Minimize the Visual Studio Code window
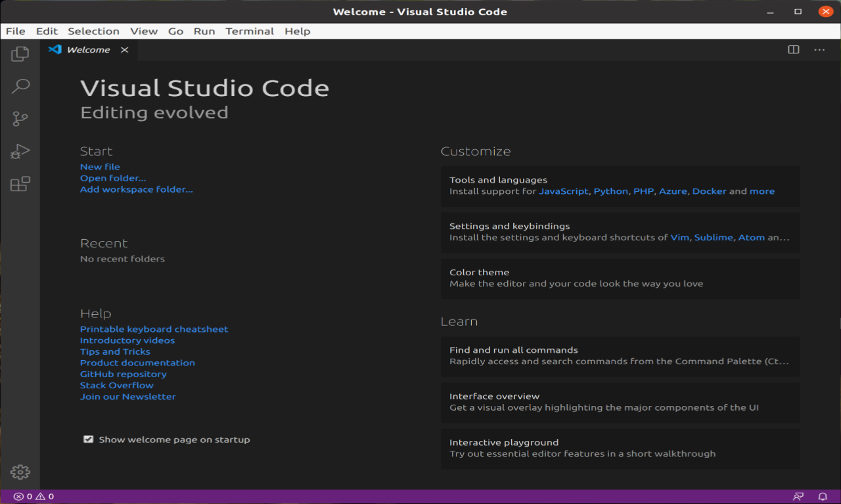The image size is (841, 504). pyautogui.click(x=770, y=12)
